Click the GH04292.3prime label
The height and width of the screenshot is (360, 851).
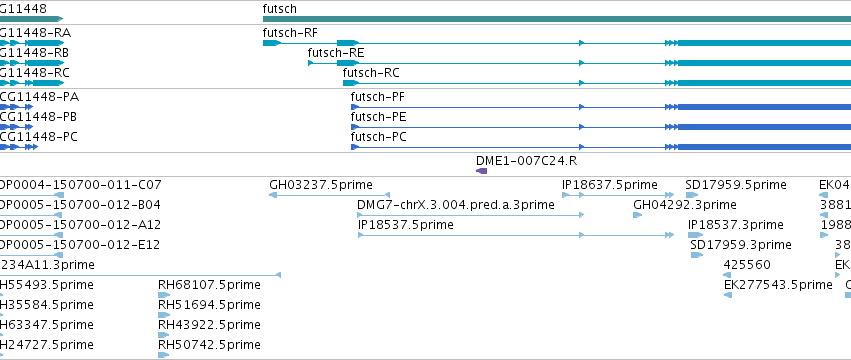coord(685,205)
